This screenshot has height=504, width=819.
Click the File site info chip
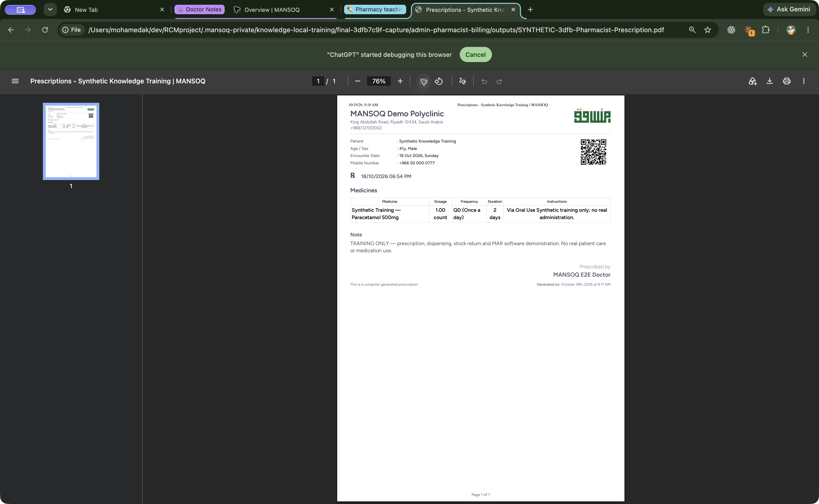pyautogui.click(x=72, y=30)
